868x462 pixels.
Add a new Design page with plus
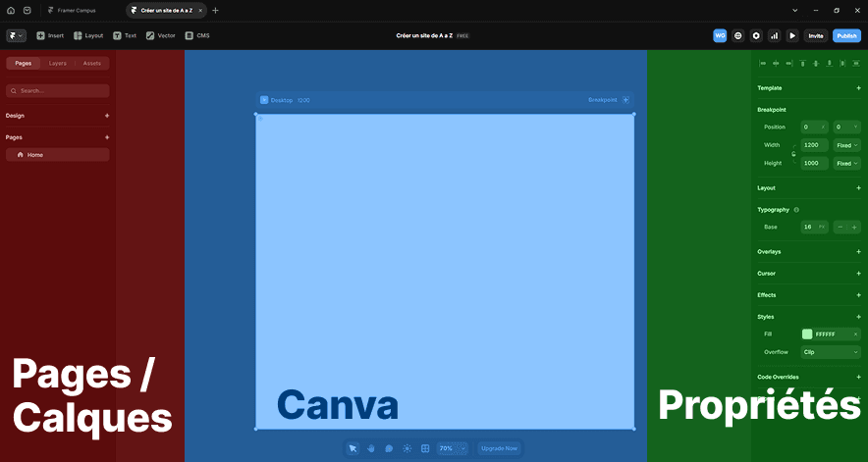pyautogui.click(x=107, y=116)
